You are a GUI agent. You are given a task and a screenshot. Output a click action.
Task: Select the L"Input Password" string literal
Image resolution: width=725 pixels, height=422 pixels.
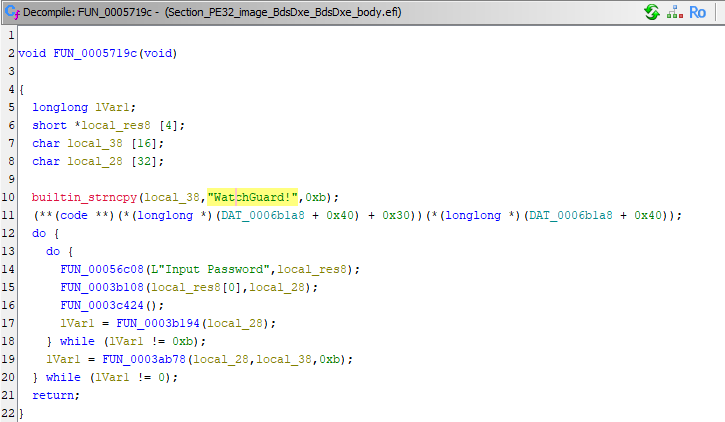pos(210,269)
